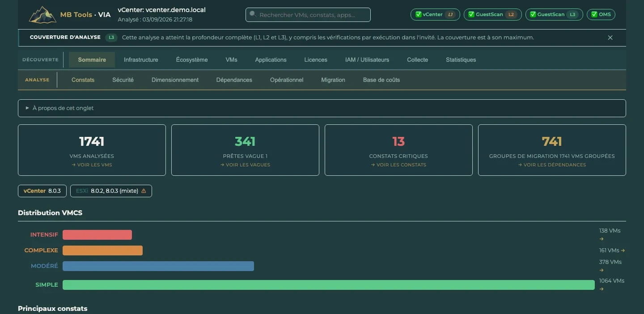Image resolution: width=644 pixels, height=314 pixels.
Task: Open the arrow link for 138 VMs
Action: 602,239
